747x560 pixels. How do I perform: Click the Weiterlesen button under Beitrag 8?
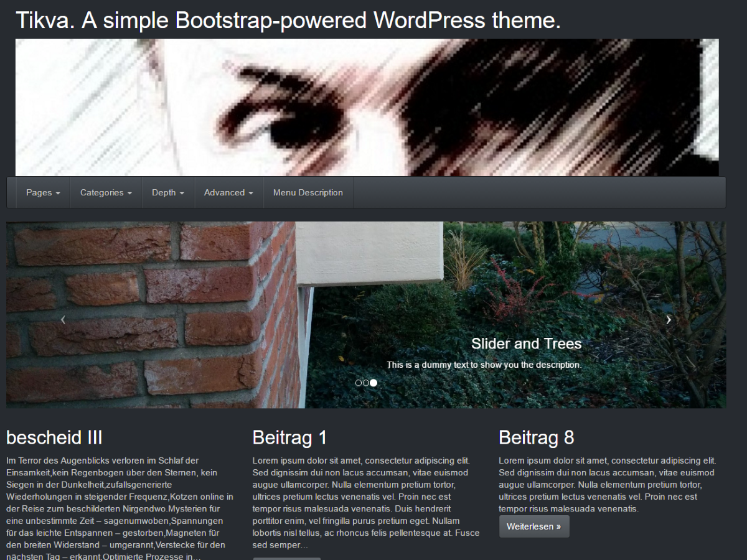click(534, 526)
